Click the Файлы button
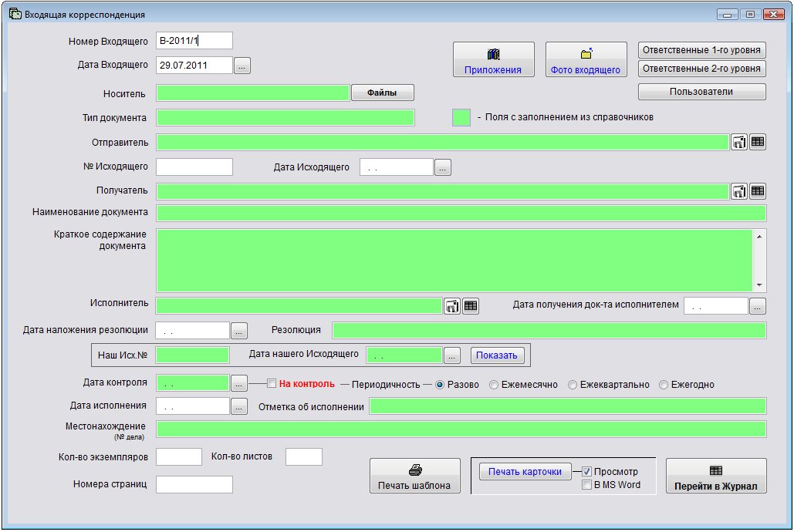 pyautogui.click(x=382, y=93)
